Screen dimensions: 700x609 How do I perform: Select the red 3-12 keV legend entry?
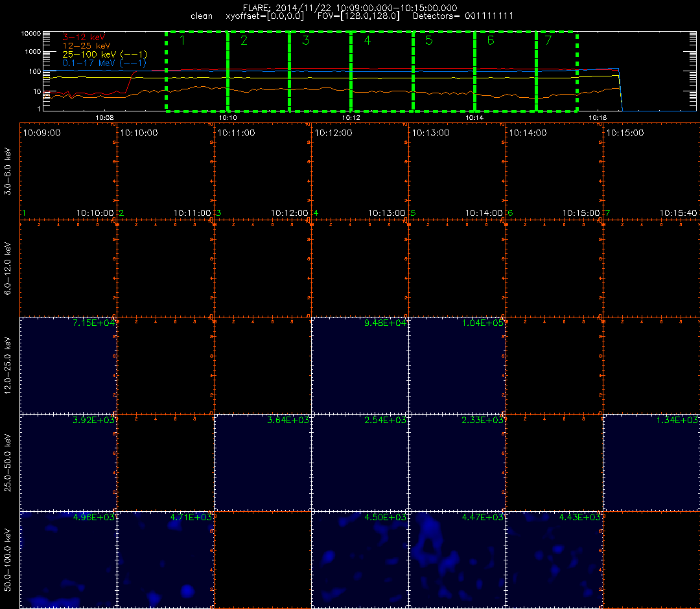84,37
